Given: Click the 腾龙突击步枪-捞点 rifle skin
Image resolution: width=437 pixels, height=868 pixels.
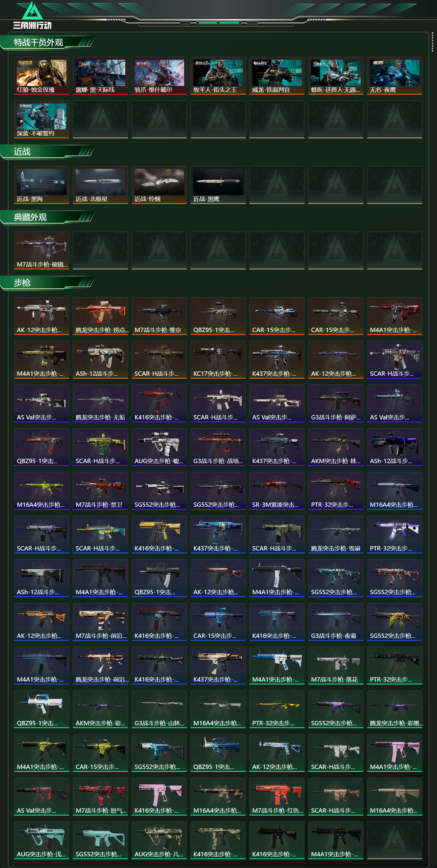Looking at the screenshot, I should [101, 316].
